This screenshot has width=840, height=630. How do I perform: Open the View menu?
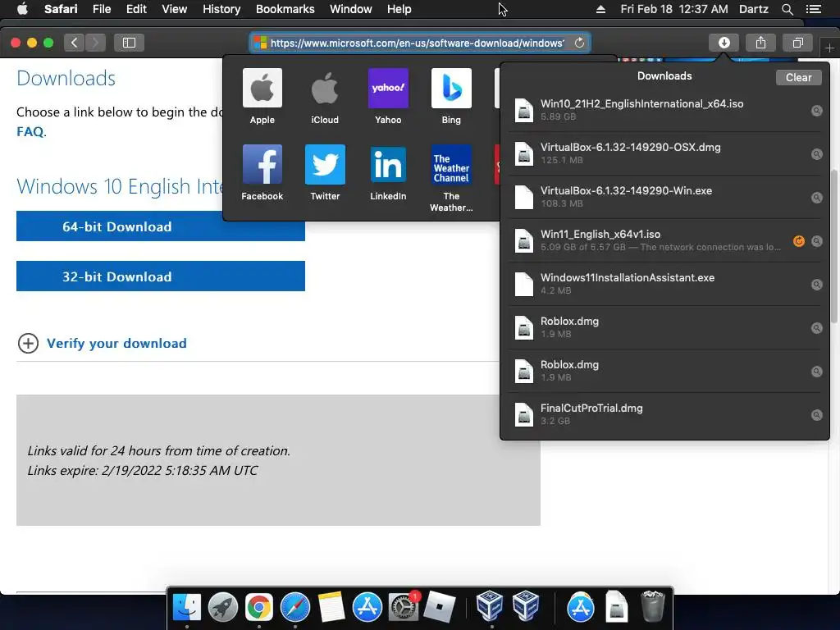174,9
